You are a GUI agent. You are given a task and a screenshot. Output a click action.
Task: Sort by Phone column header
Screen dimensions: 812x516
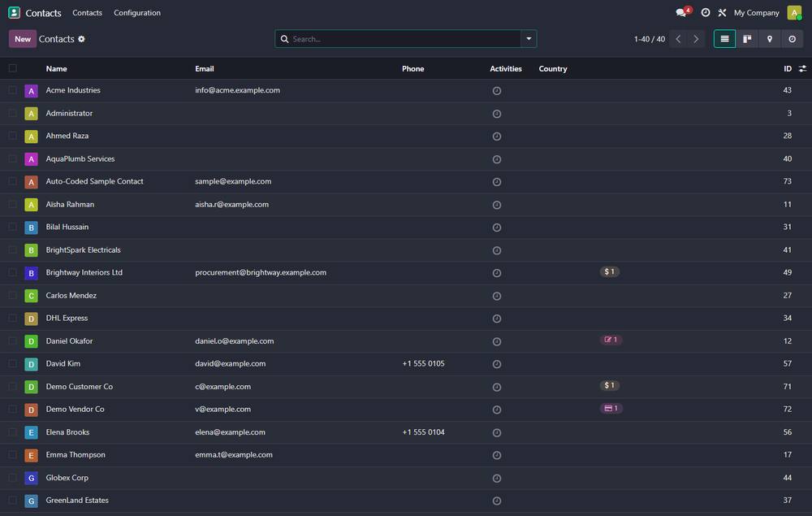click(412, 68)
